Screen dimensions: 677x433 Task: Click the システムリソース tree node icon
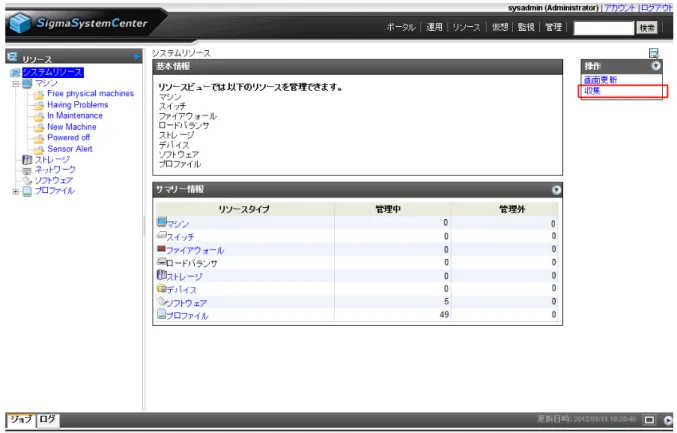click(x=15, y=73)
